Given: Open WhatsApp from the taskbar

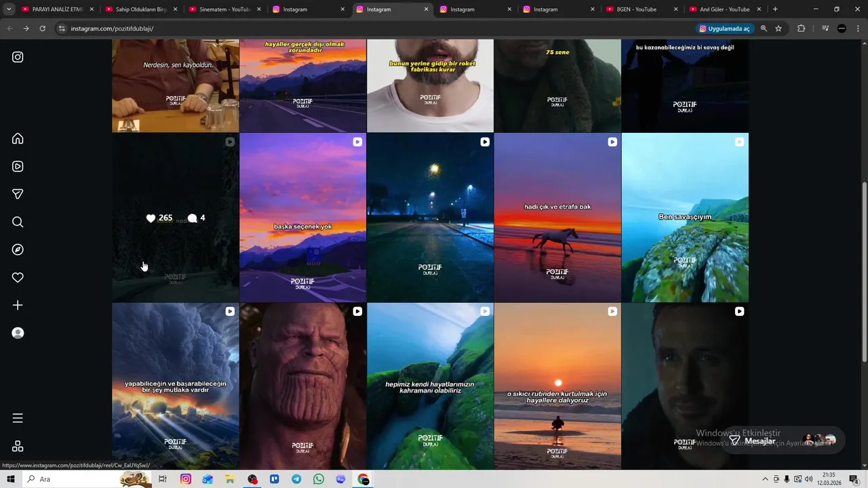Looking at the screenshot, I should tap(319, 479).
